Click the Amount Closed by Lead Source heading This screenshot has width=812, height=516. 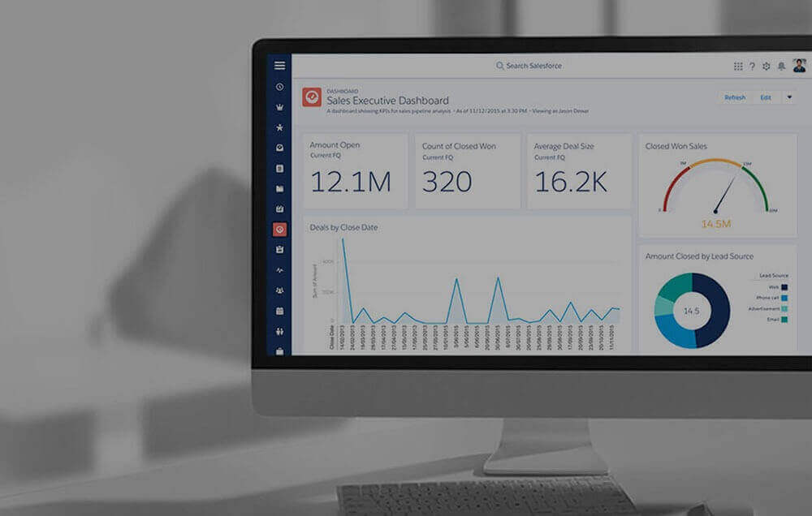(x=699, y=256)
